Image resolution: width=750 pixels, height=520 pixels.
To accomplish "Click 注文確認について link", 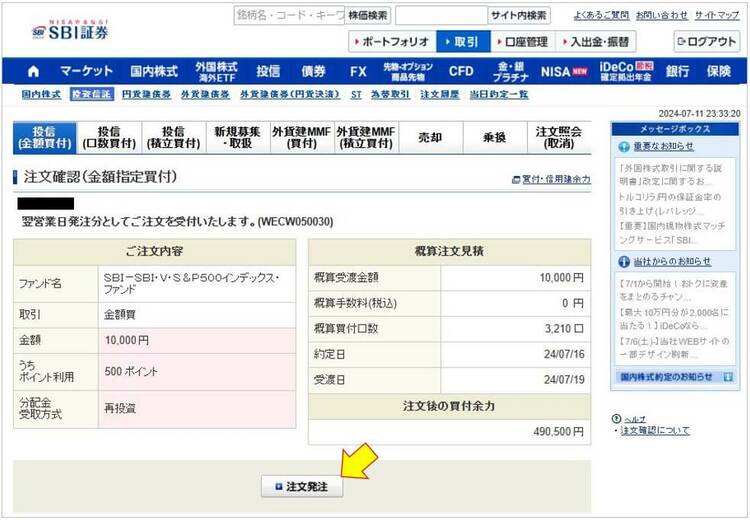I will click(x=655, y=431).
